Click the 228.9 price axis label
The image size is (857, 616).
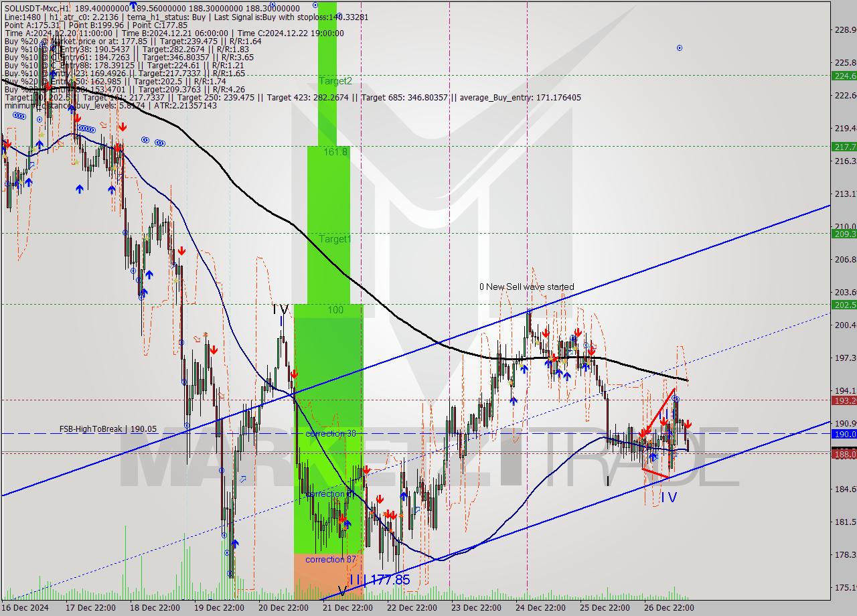coord(846,29)
